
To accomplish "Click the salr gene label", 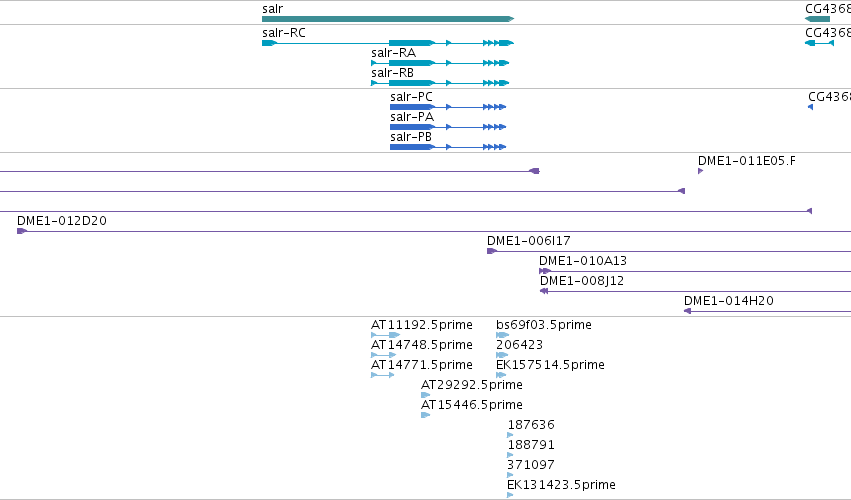I will (x=272, y=9).
